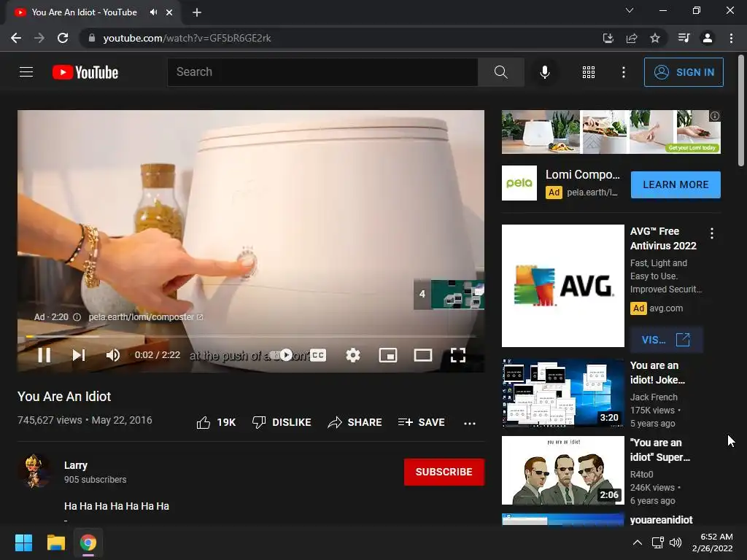The width and height of the screenshot is (747, 560).
Task: Install the YouTube app from address bar
Action: (608, 38)
